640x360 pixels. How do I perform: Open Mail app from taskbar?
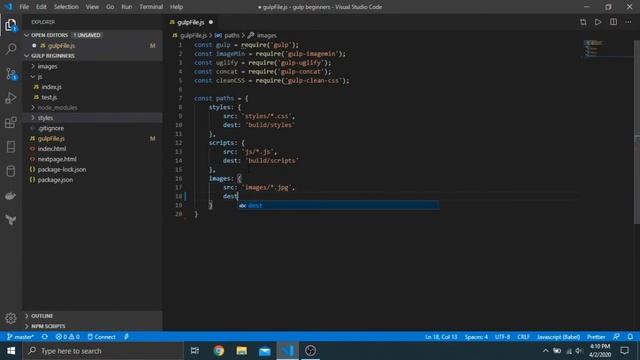[x=264, y=351]
